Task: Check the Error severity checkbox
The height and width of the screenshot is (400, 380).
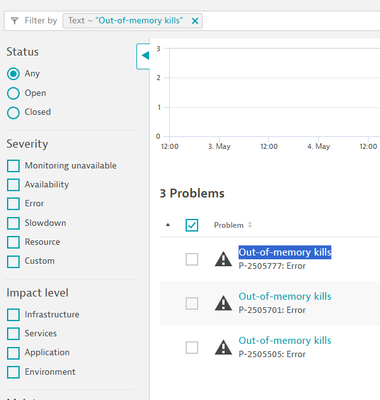Action: click(x=13, y=204)
